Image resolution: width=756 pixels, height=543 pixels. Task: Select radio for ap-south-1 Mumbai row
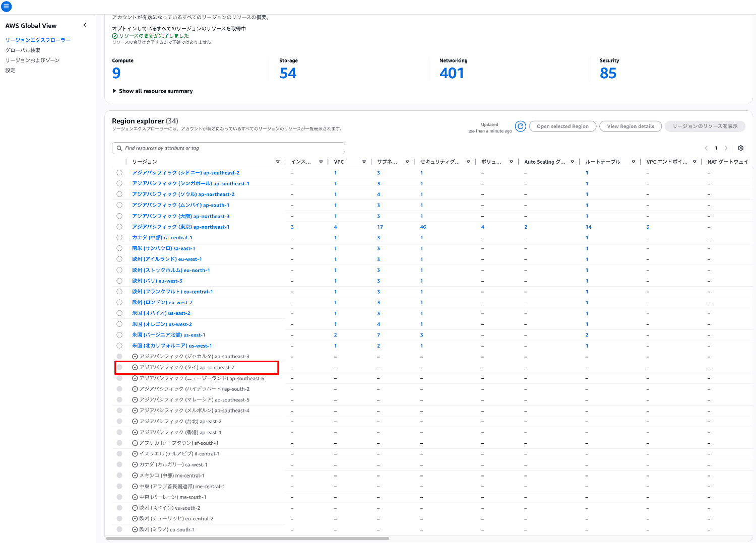pos(119,205)
